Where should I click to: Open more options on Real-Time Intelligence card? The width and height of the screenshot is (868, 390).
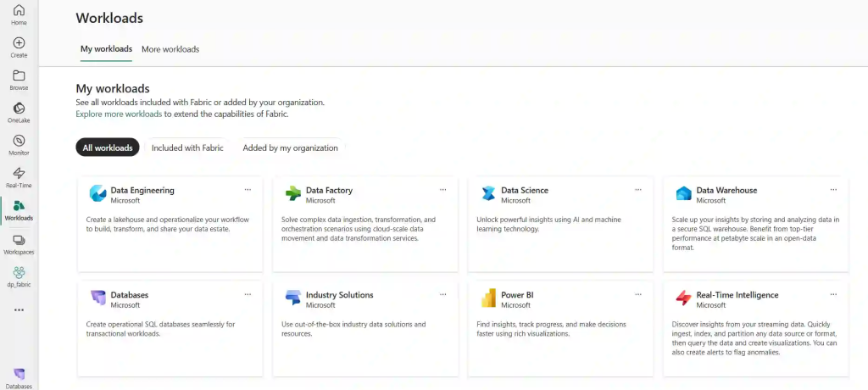[834, 294]
